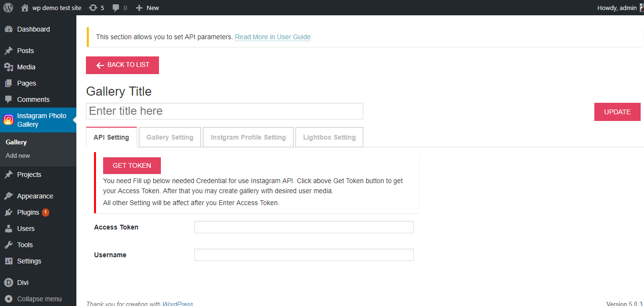Image resolution: width=644 pixels, height=306 pixels.
Task: Click the Projects pin icon
Action: [x=9, y=175]
